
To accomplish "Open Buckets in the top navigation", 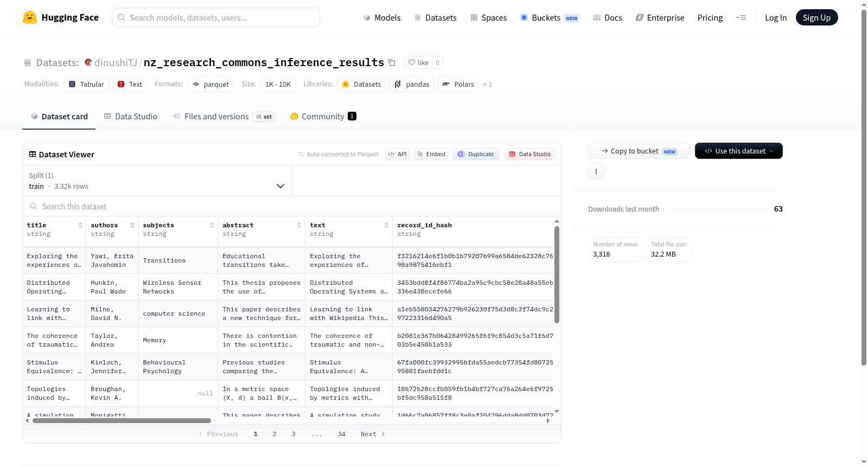I will pos(550,17).
